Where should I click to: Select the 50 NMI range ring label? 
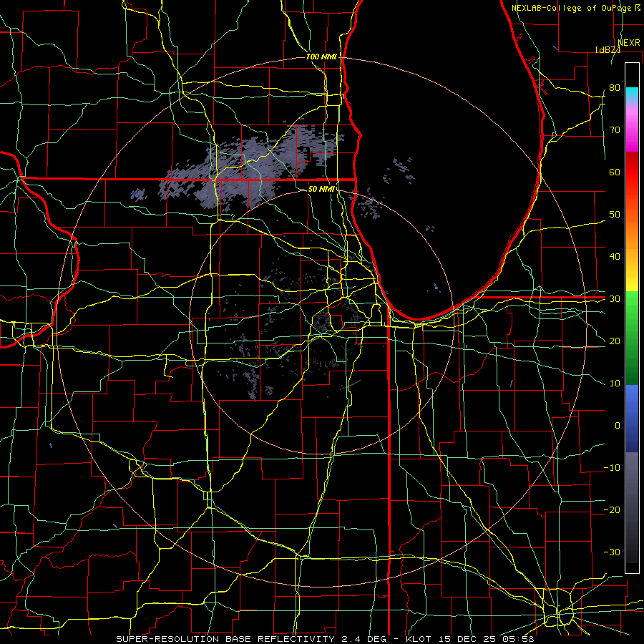(321, 189)
